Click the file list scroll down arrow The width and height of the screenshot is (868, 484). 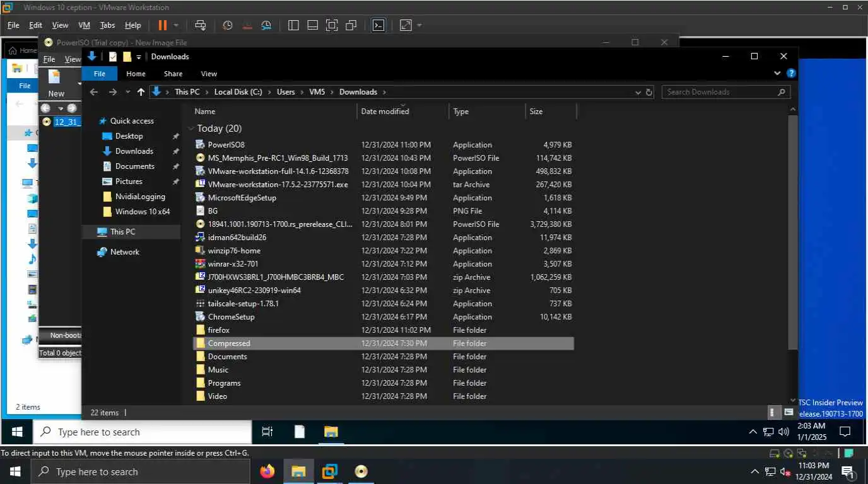(x=793, y=400)
